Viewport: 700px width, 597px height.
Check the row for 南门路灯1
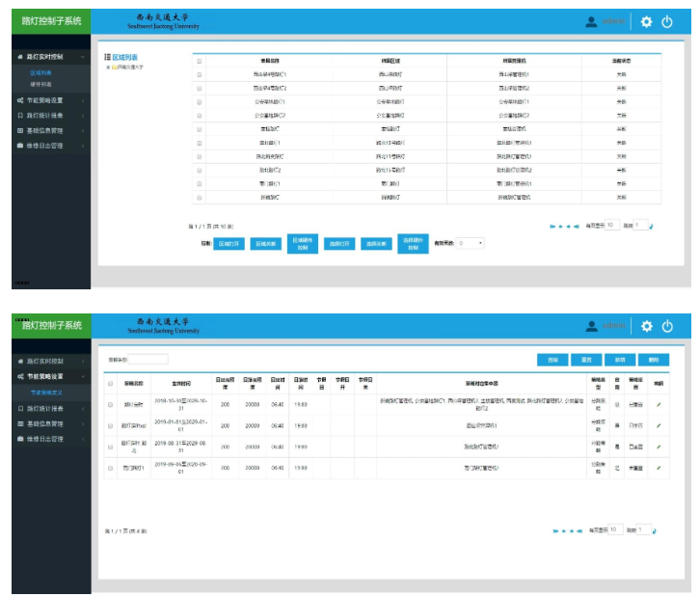point(200,184)
